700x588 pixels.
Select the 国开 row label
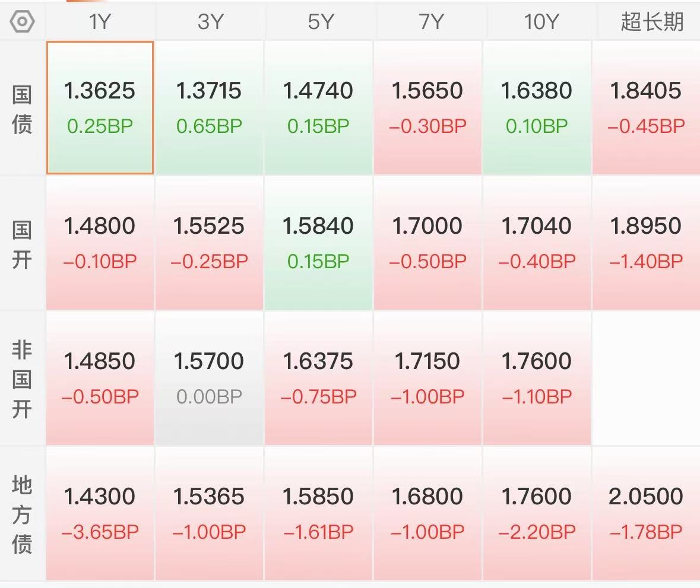[22, 244]
